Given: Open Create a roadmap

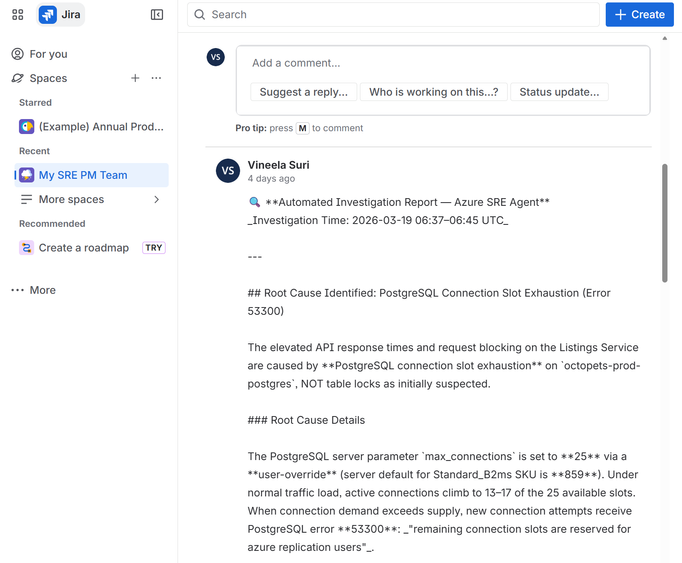Looking at the screenshot, I should [84, 248].
